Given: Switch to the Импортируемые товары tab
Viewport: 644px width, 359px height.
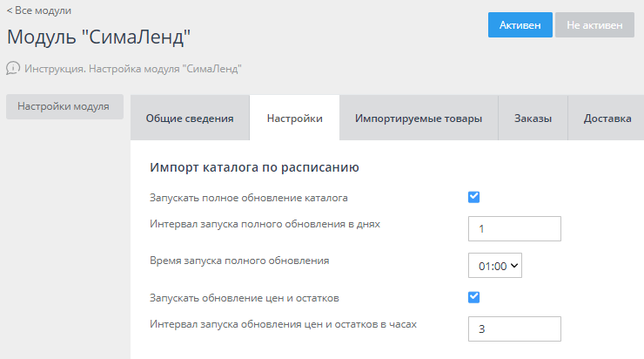Looking at the screenshot, I should pos(418,119).
